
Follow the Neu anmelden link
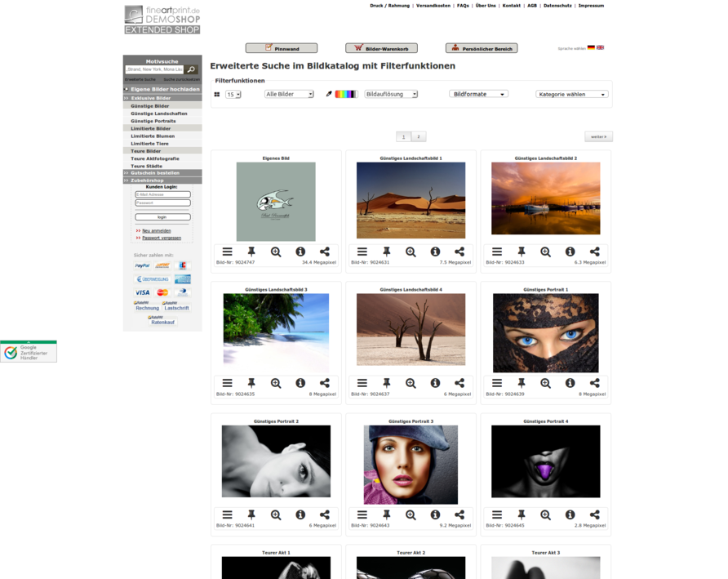coord(157,231)
